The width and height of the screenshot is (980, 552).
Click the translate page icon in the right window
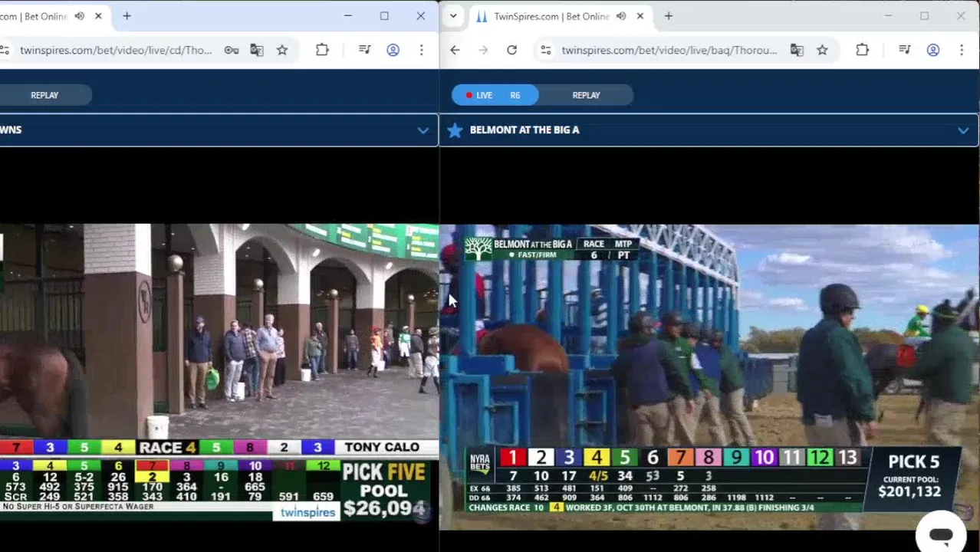pyautogui.click(x=797, y=51)
